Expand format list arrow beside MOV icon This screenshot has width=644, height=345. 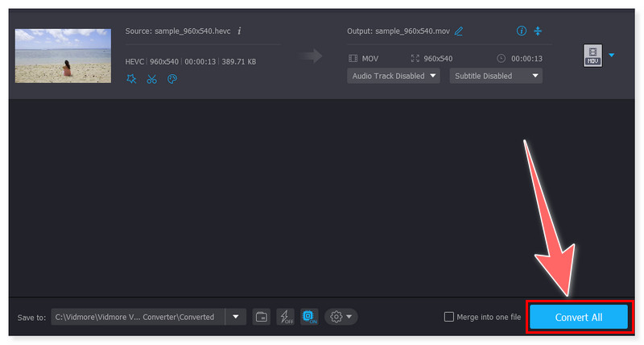coord(611,55)
